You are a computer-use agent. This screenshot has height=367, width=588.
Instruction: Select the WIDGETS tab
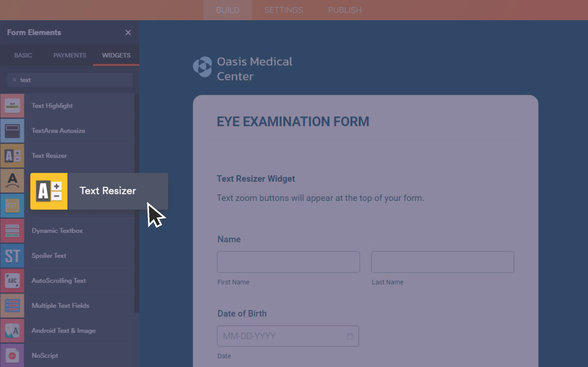[116, 55]
